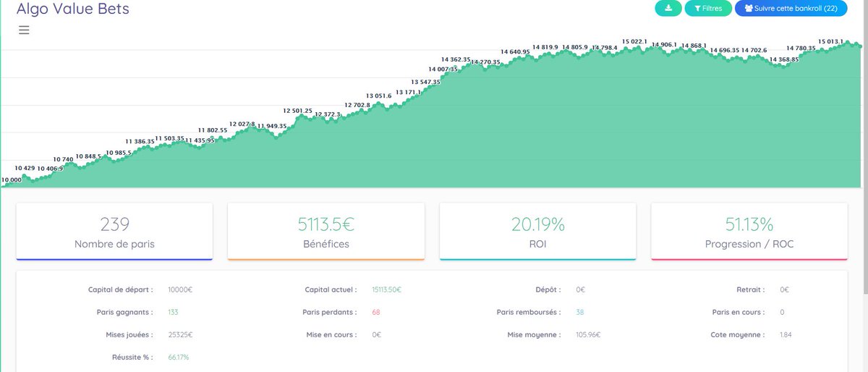
Task: Click chart point labeled 10 740
Action: tap(64, 159)
